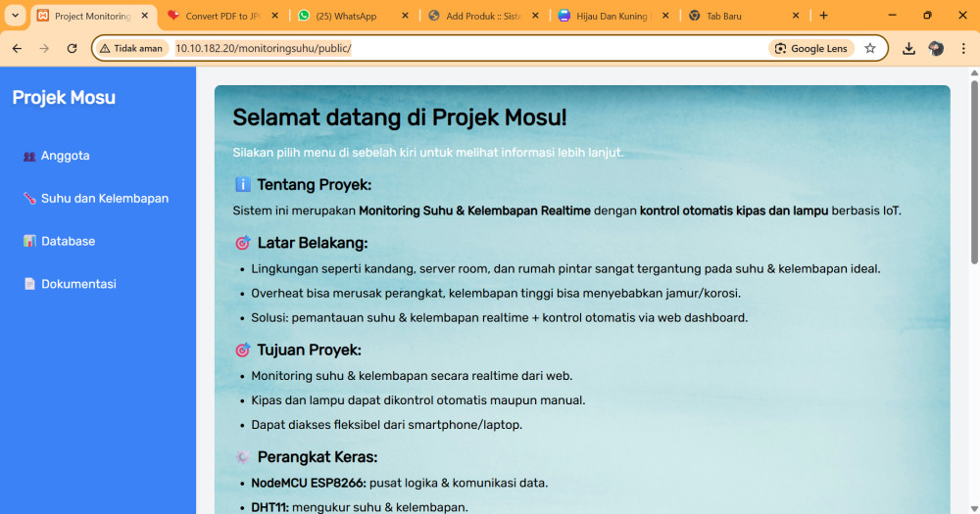
Task: Reload the page with the refresh icon
Action: coord(72,48)
